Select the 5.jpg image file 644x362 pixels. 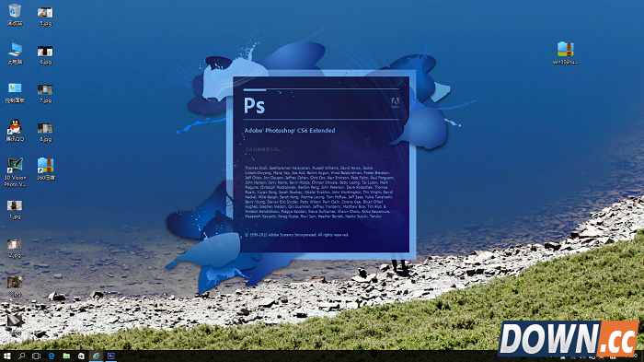45,17
